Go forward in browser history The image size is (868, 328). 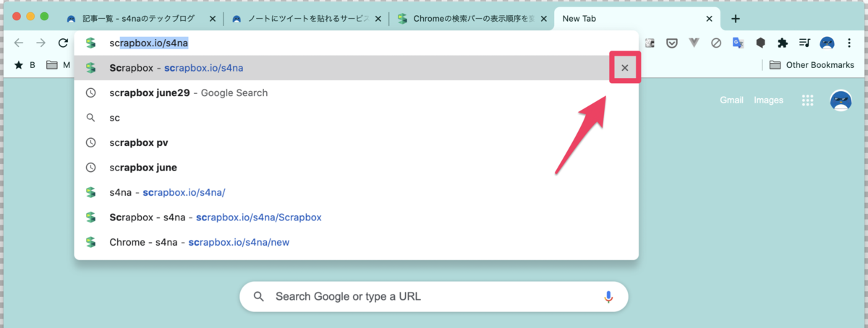41,43
